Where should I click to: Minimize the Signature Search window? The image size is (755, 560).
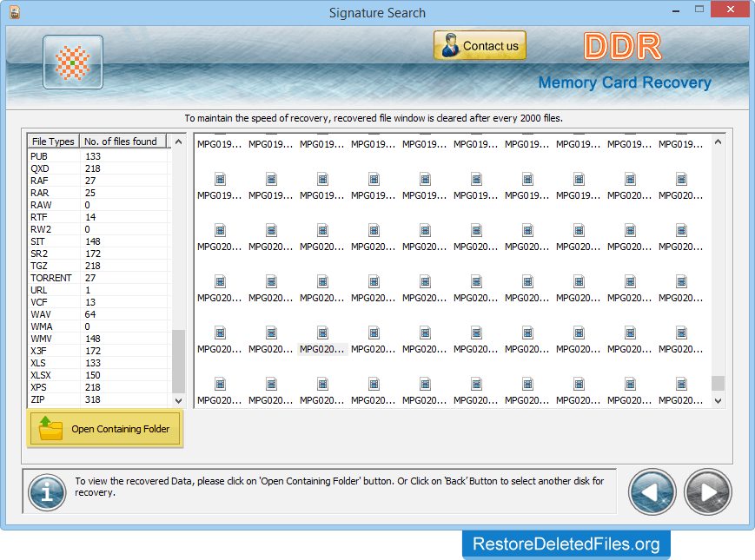pos(676,10)
